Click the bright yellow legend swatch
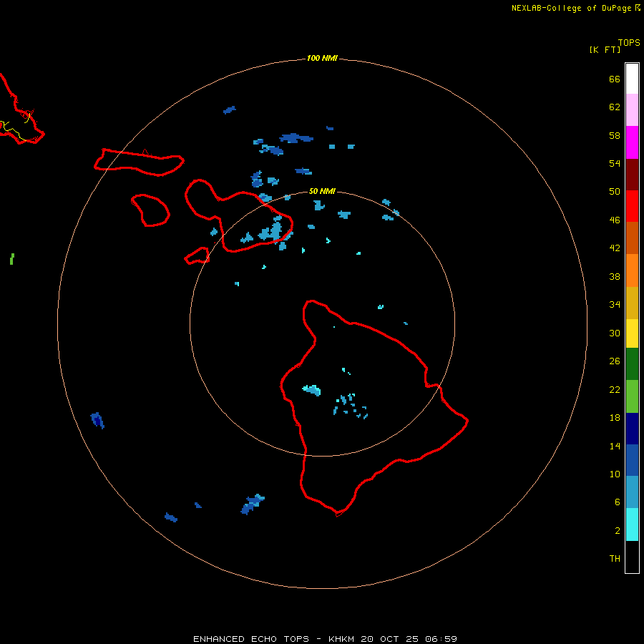Viewport: 644px width, 644px height. [x=632, y=333]
